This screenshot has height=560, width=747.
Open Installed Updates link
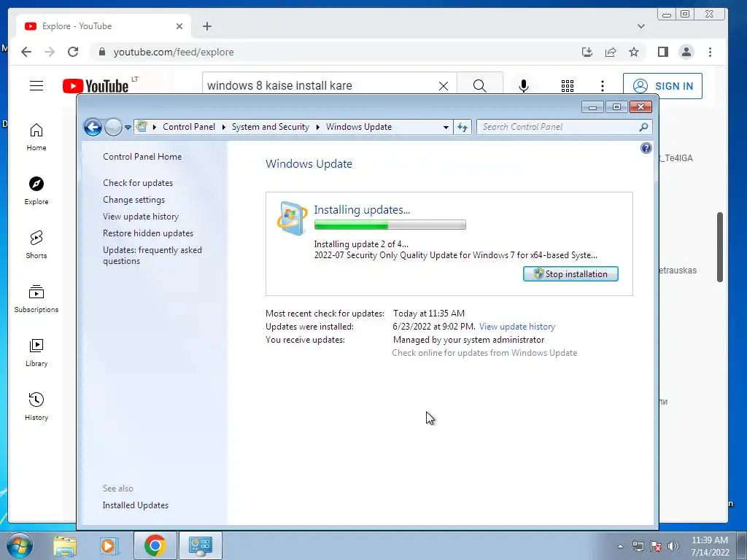point(135,505)
